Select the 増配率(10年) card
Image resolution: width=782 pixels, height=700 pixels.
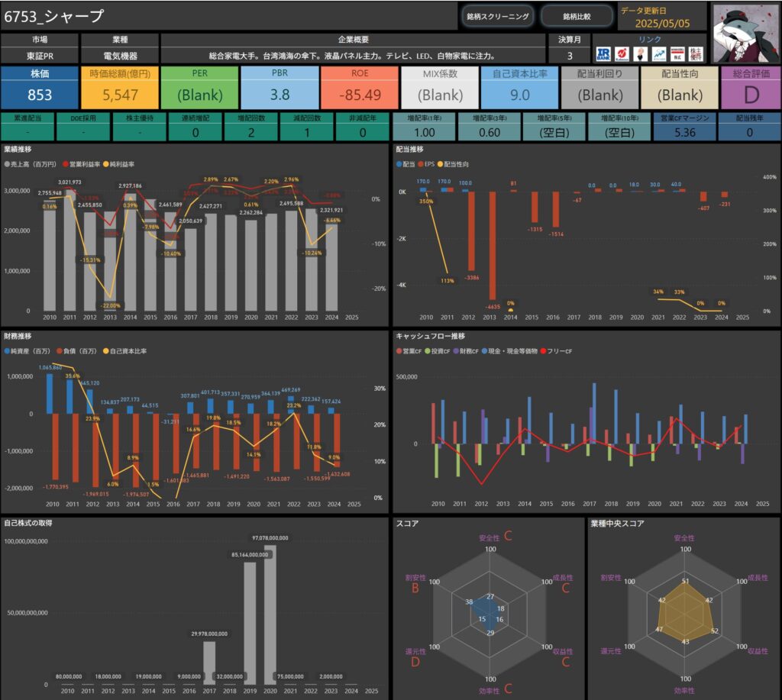click(619, 127)
